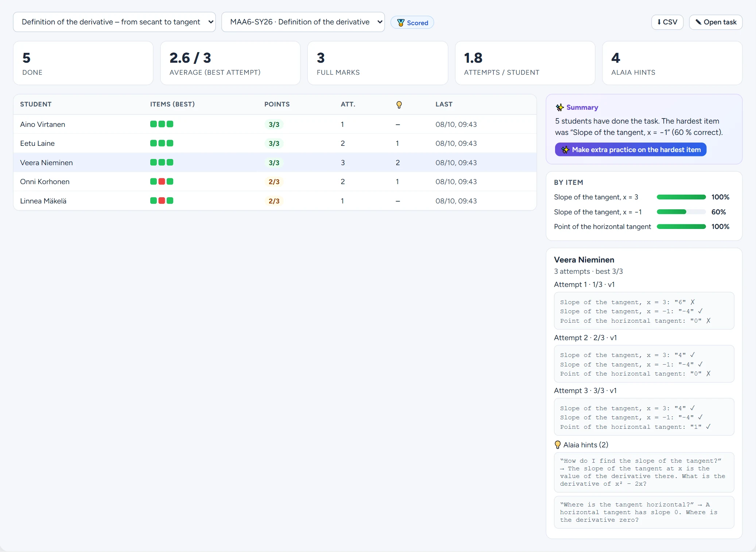Select the Linnea Mäkelä row

pyautogui.click(x=275, y=201)
